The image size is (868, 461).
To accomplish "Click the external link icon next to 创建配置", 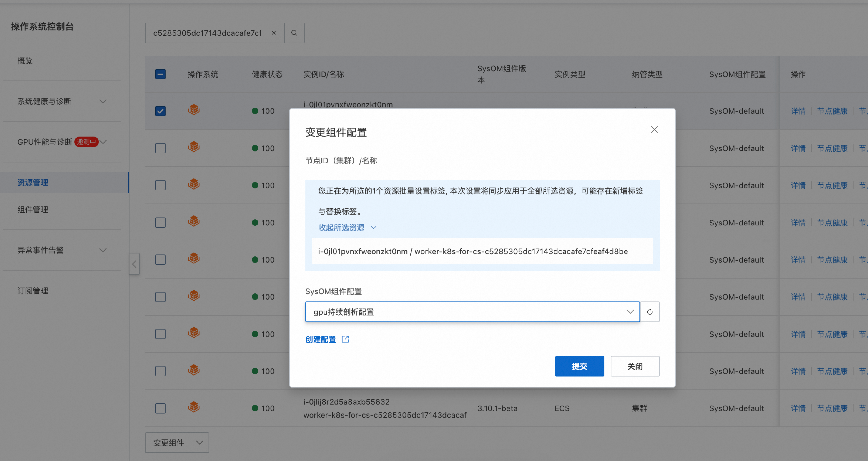I will pos(345,339).
